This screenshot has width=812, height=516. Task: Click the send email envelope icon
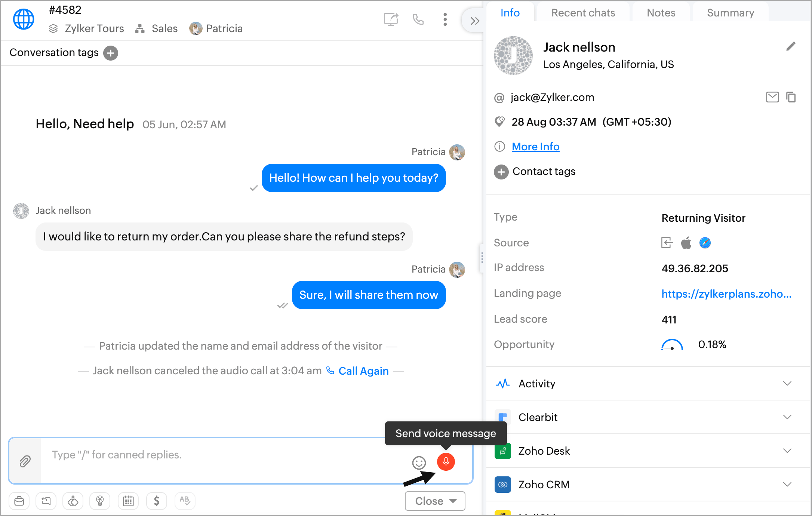(x=772, y=97)
